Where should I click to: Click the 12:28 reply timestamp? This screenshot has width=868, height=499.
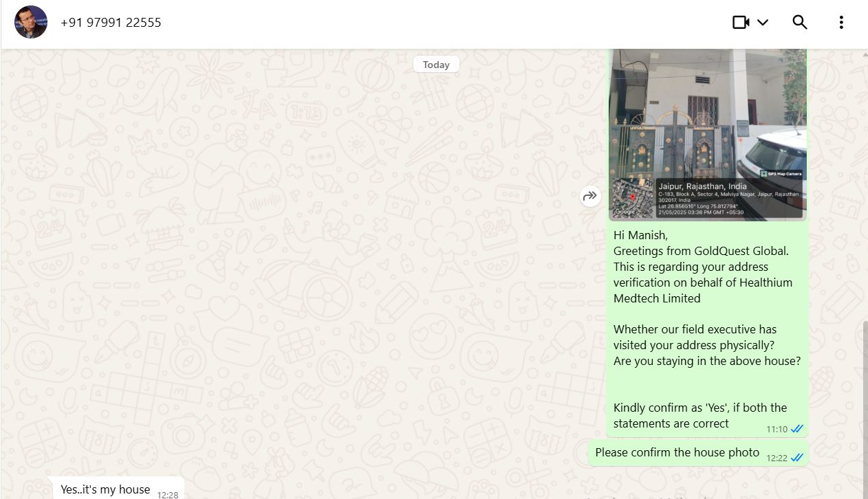[168, 494]
